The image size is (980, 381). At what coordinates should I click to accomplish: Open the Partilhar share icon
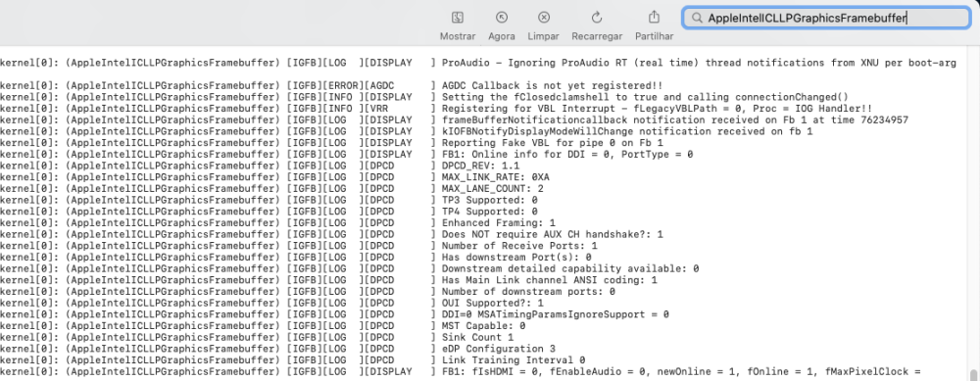[655, 17]
